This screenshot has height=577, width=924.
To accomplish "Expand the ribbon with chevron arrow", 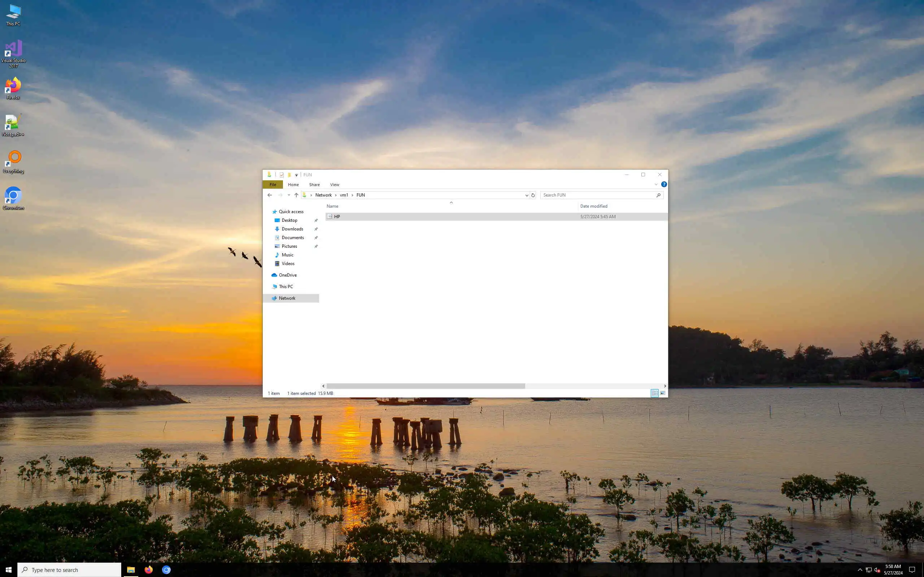I will click(x=656, y=184).
